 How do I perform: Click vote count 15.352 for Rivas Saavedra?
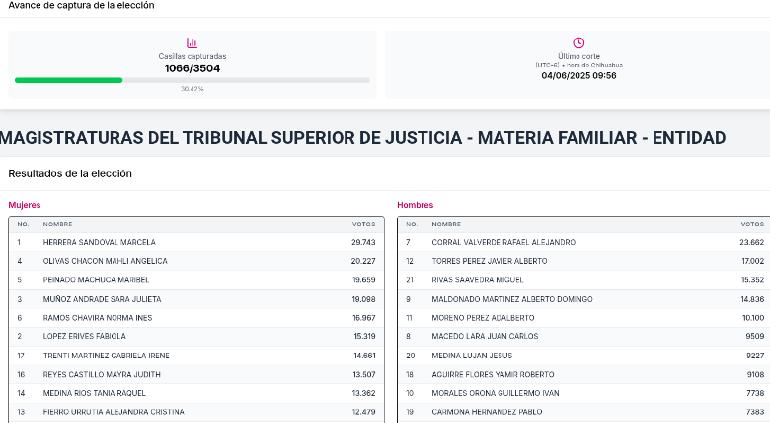click(x=753, y=280)
